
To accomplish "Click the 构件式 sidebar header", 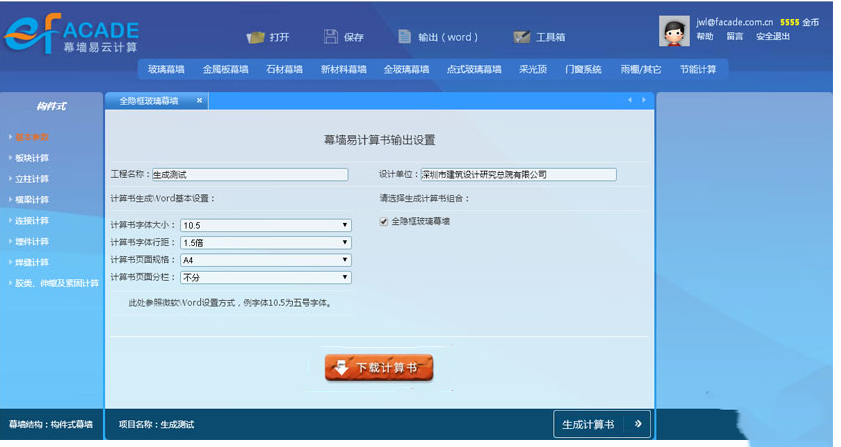I will [x=51, y=106].
